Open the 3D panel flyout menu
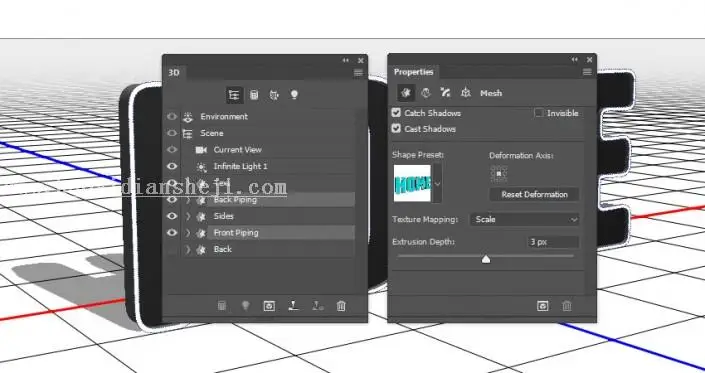This screenshot has height=373, width=705. (x=358, y=73)
